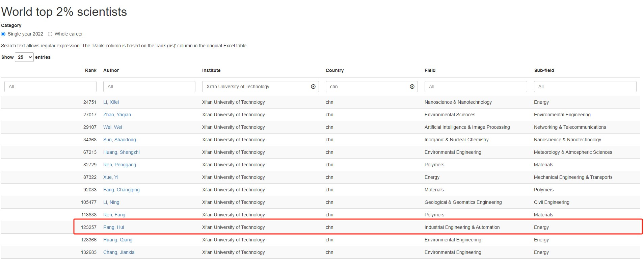Sort the table by the Author column header

tap(111, 70)
